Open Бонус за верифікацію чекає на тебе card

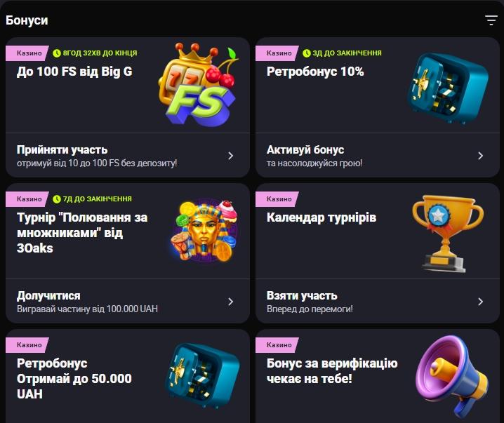(x=332, y=371)
